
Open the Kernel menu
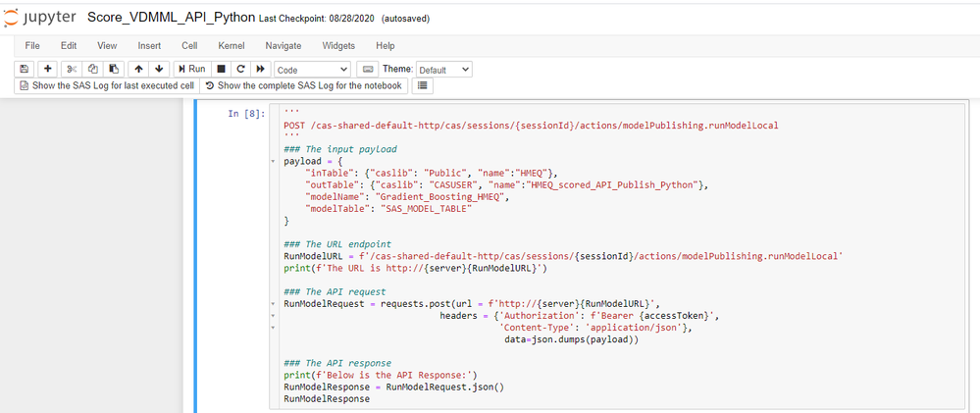tap(232, 45)
